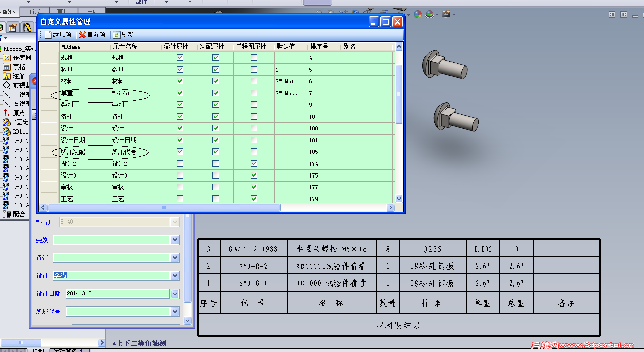Click the Weight property name cell
The width and height of the screenshot is (644, 352).
(136, 93)
